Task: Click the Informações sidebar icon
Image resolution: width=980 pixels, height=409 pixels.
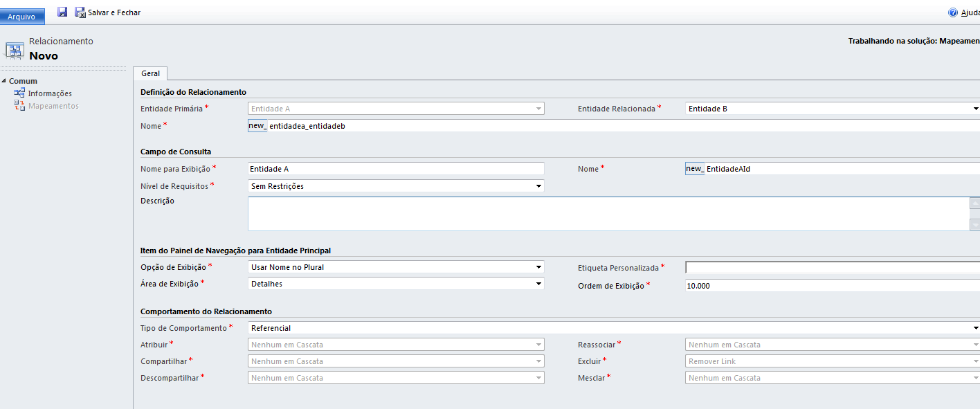Action: [19, 93]
